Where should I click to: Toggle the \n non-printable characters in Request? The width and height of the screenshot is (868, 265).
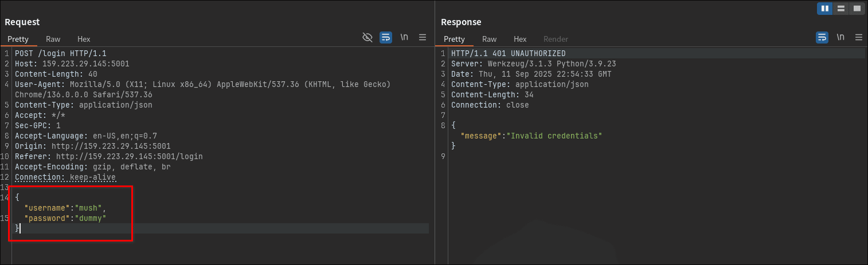point(404,38)
